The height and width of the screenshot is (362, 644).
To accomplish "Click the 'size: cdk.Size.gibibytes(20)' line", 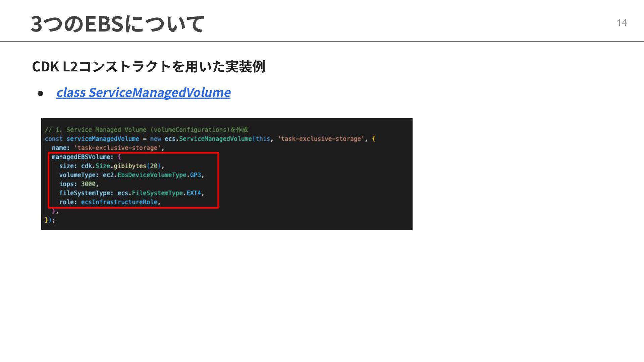I will click(111, 166).
